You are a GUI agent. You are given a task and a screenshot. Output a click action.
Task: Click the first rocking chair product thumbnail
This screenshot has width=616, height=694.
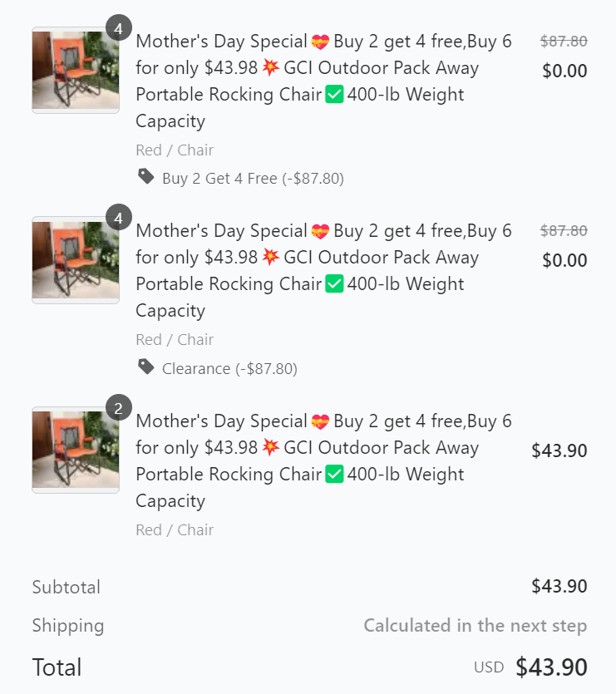click(76, 70)
